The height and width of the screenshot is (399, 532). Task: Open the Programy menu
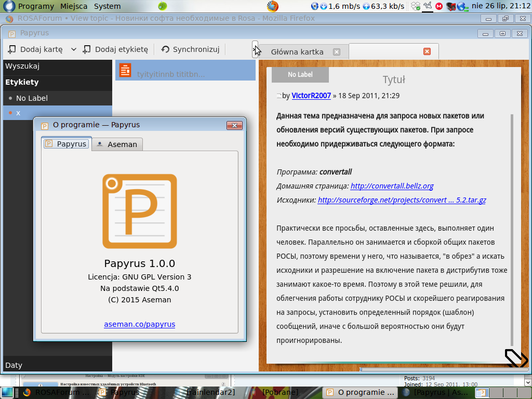pos(36,6)
